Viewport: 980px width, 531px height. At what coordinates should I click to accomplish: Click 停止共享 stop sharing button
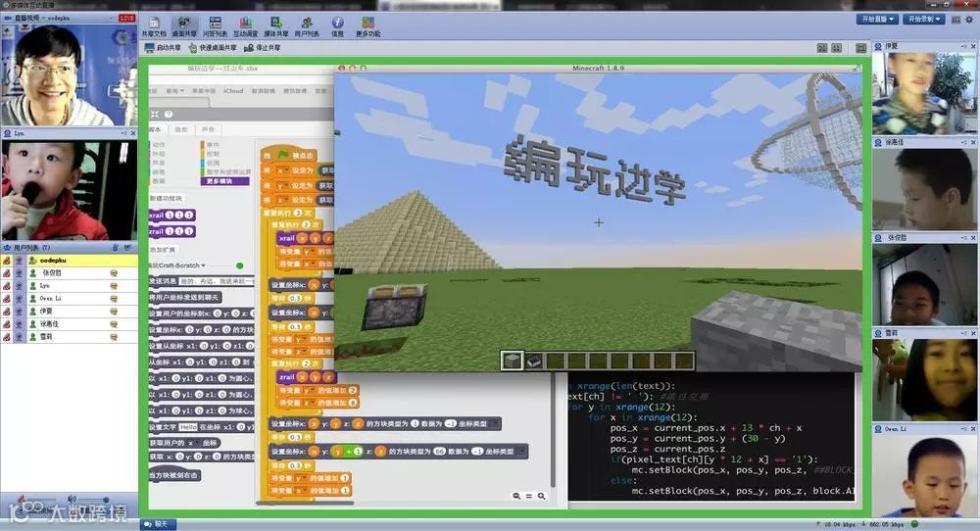[x=263, y=47]
